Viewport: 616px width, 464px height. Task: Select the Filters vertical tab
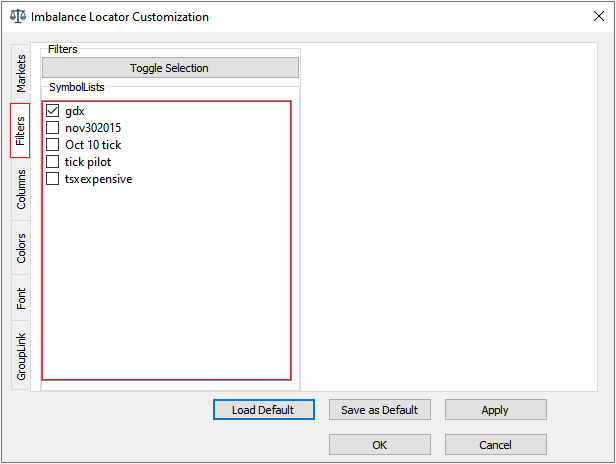[21, 130]
